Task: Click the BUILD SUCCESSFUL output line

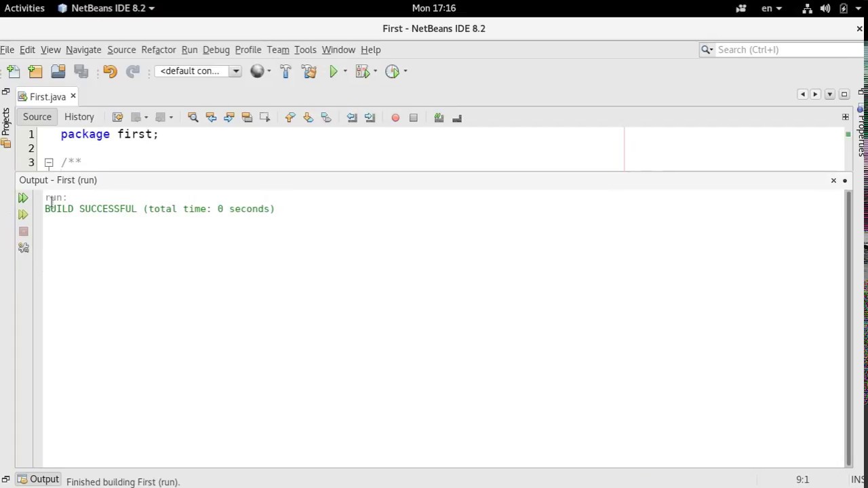Action: (x=160, y=209)
